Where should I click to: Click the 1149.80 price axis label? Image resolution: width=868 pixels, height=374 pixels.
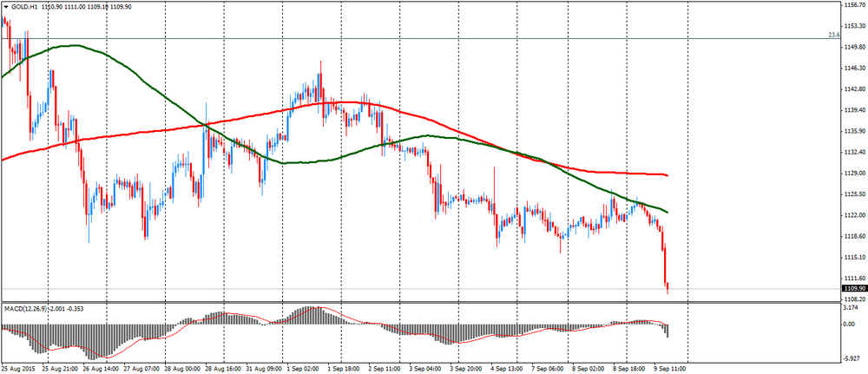(855, 47)
